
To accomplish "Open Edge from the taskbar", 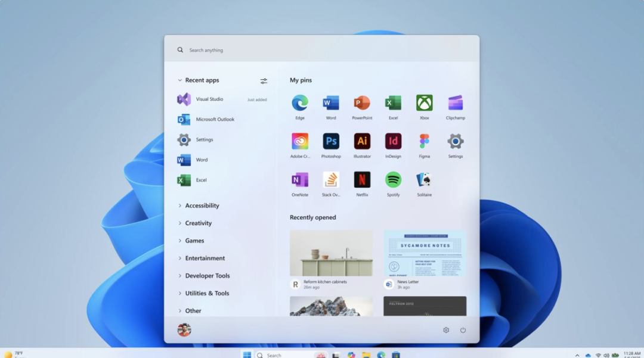I will [381, 354].
